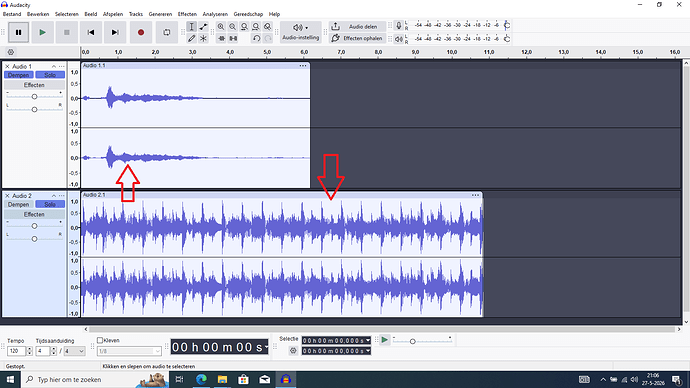Open the Effecten menu
This screenshot has height=388, width=690.
[187, 14]
